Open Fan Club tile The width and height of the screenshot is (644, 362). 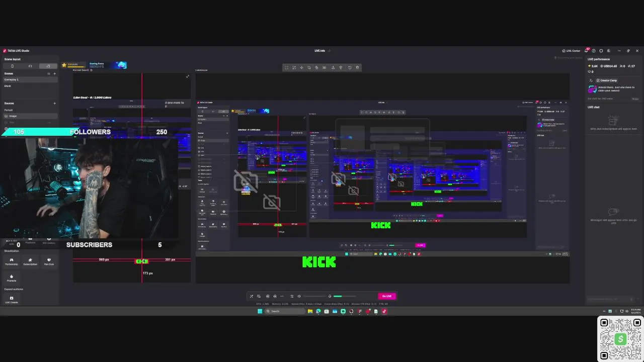(49, 261)
